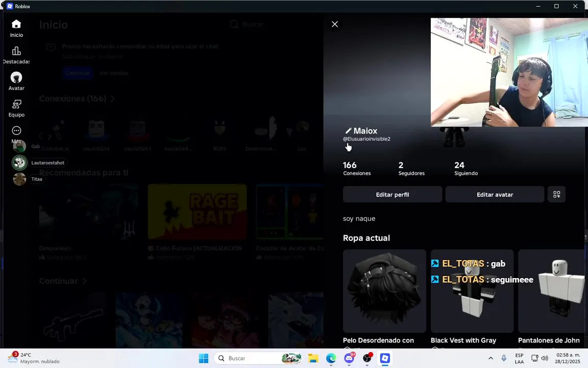Click the Roblox search field Buscar
The width and height of the screenshot is (588, 368).
(247, 25)
